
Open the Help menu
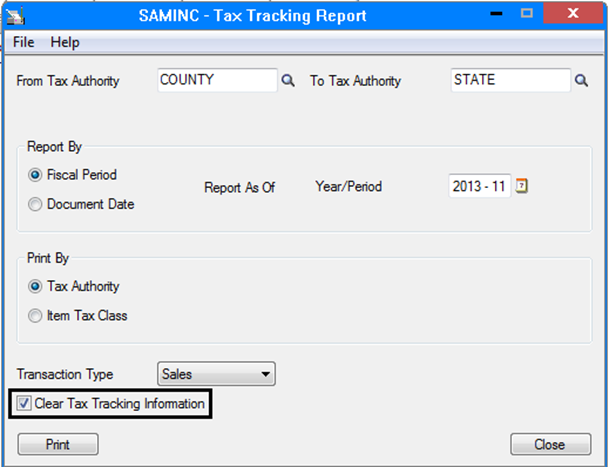point(65,42)
